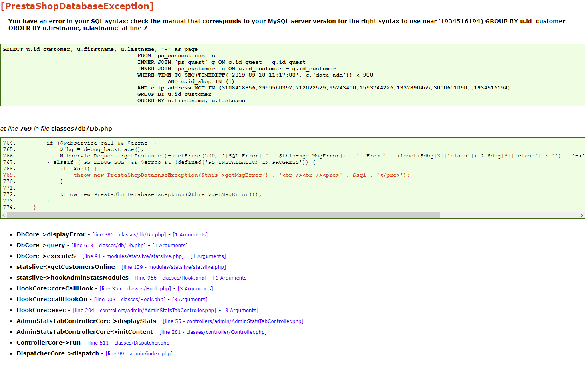Click the "WHERE TIME_TO_SEC" query line
This screenshot has width=588, height=371.
(x=255, y=75)
